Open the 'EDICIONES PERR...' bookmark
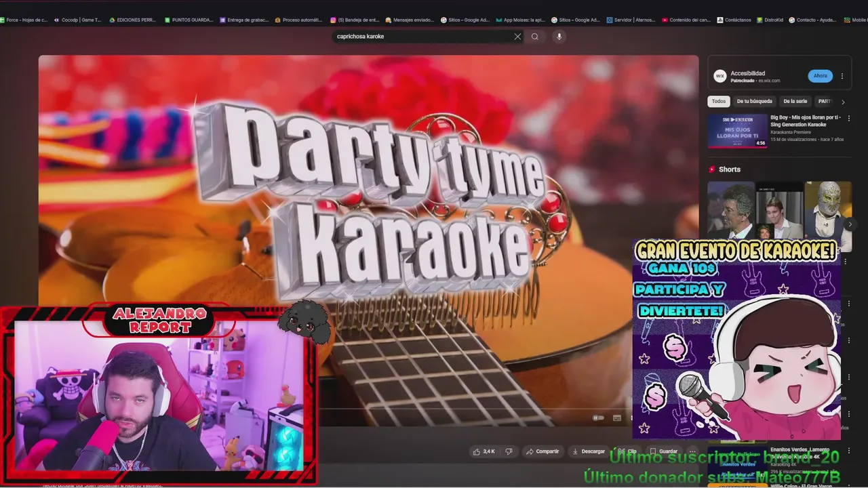The image size is (868, 488). point(133,20)
